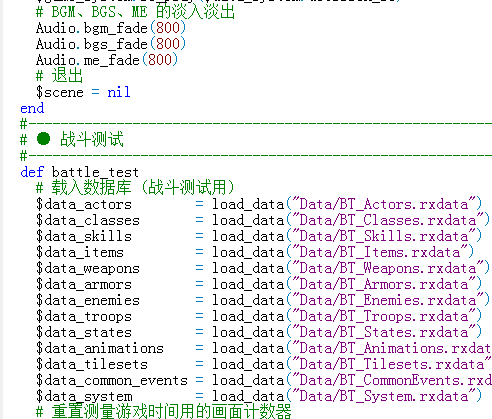Click the $data_items variable
The image size is (492, 419).
coord(80,252)
